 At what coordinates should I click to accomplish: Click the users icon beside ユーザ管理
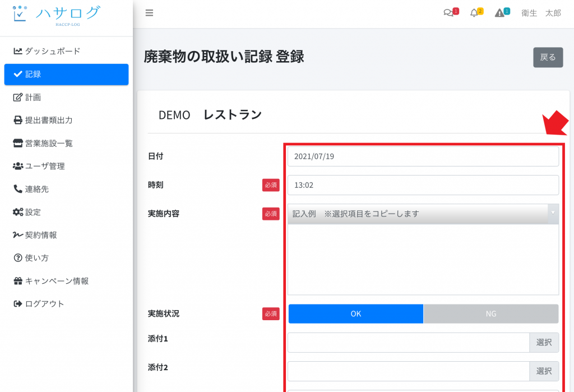pos(17,166)
